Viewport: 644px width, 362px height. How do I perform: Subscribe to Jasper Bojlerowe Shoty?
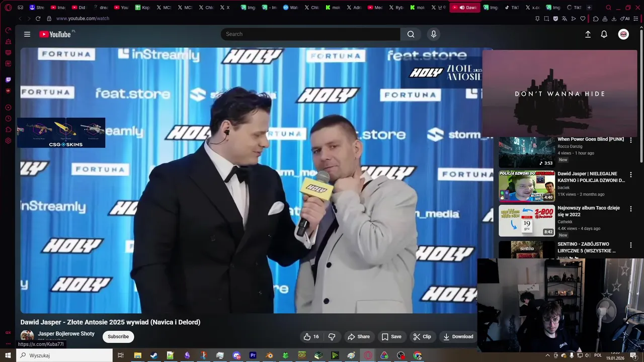click(118, 336)
